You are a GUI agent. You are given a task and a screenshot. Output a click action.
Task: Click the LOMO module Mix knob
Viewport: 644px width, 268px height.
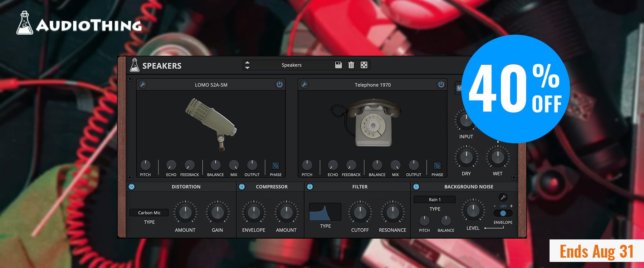234,165
